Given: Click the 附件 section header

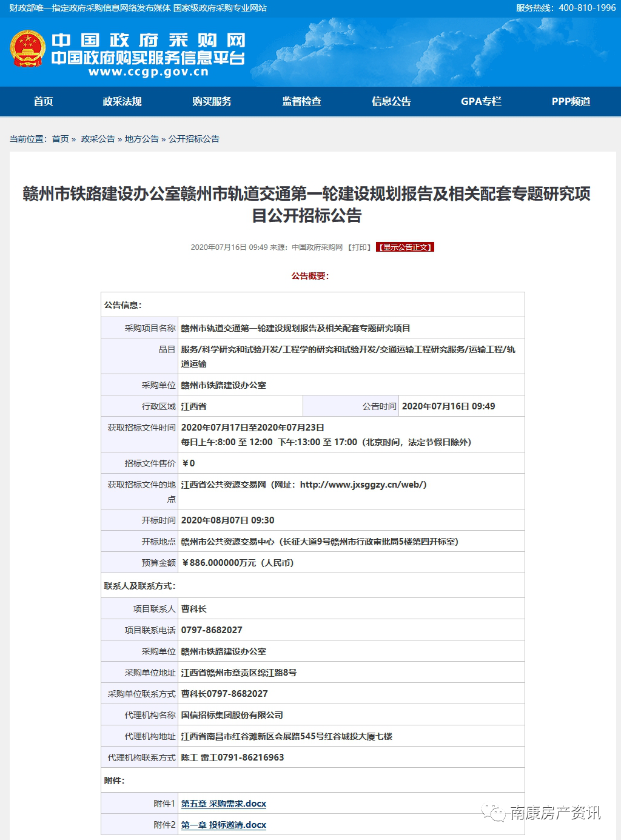Looking at the screenshot, I should (x=114, y=781).
